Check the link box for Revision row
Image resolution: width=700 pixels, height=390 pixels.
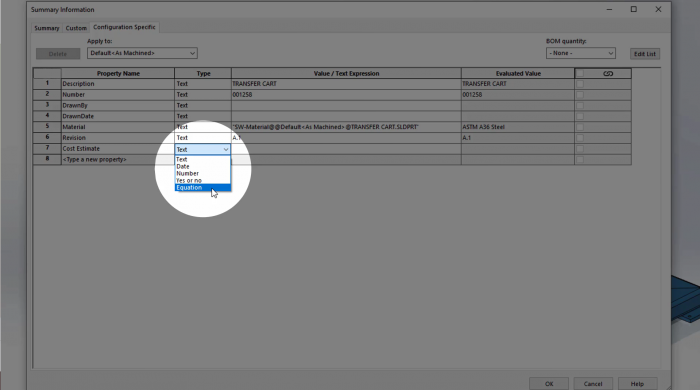coord(579,138)
